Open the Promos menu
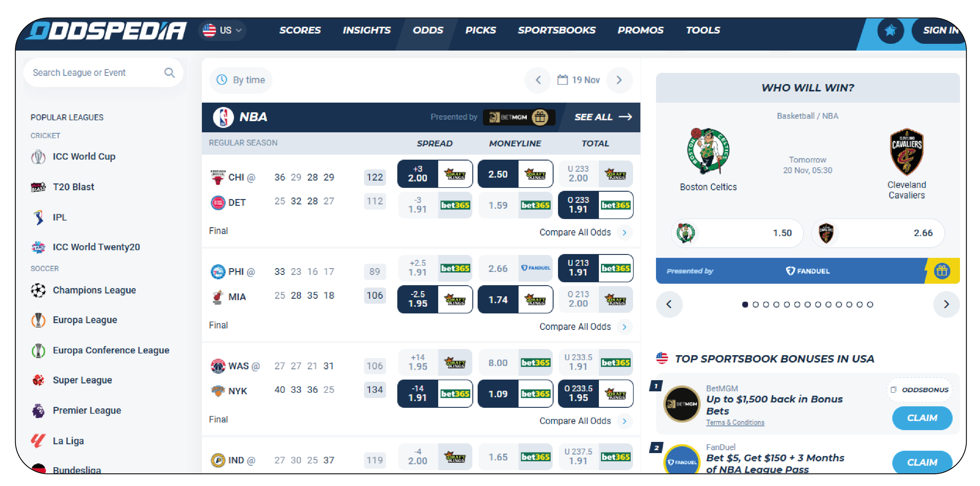 tap(640, 30)
